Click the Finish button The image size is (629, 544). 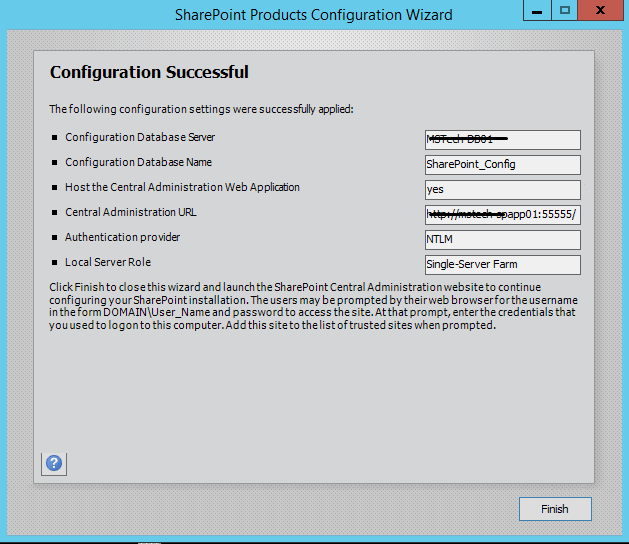(555, 509)
